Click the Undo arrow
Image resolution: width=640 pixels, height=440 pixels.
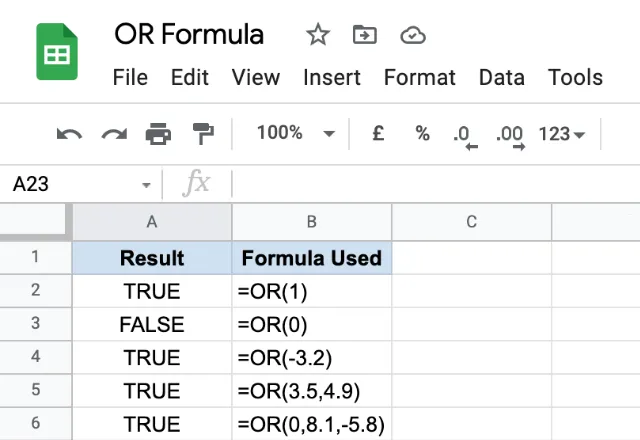[x=69, y=134]
